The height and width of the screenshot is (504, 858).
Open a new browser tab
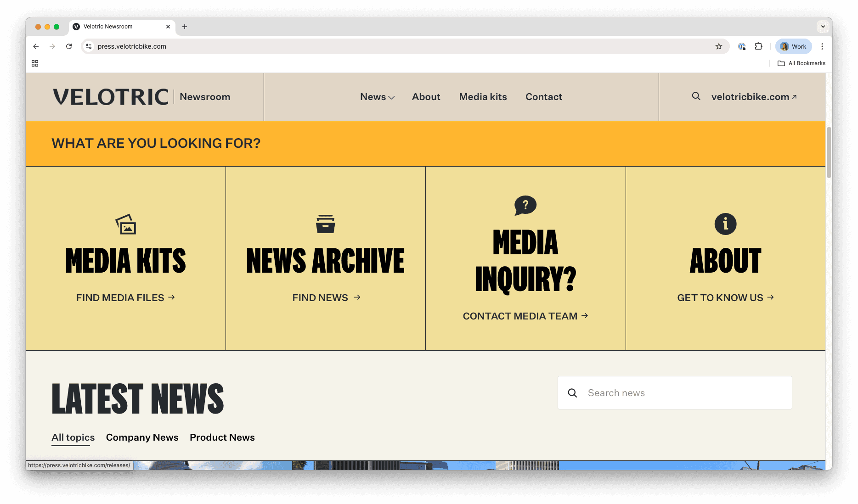click(185, 27)
